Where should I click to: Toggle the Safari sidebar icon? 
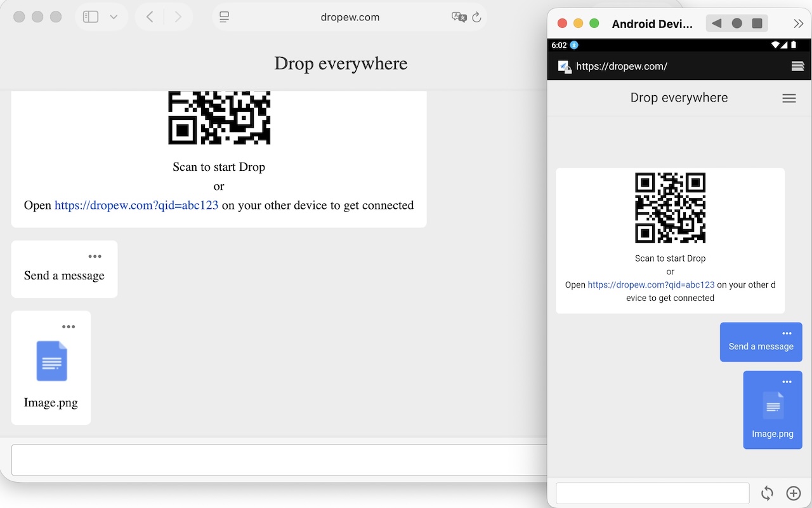coord(91,17)
